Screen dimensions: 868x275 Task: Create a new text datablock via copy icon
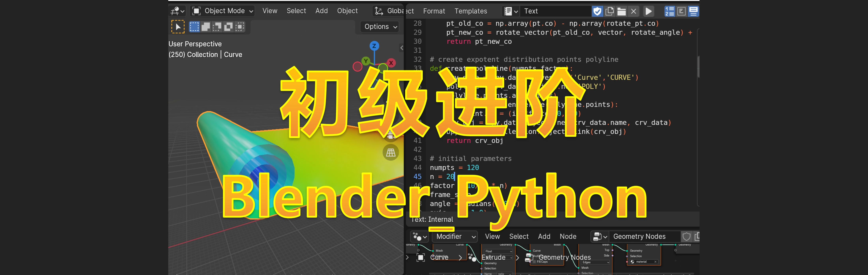tap(610, 11)
